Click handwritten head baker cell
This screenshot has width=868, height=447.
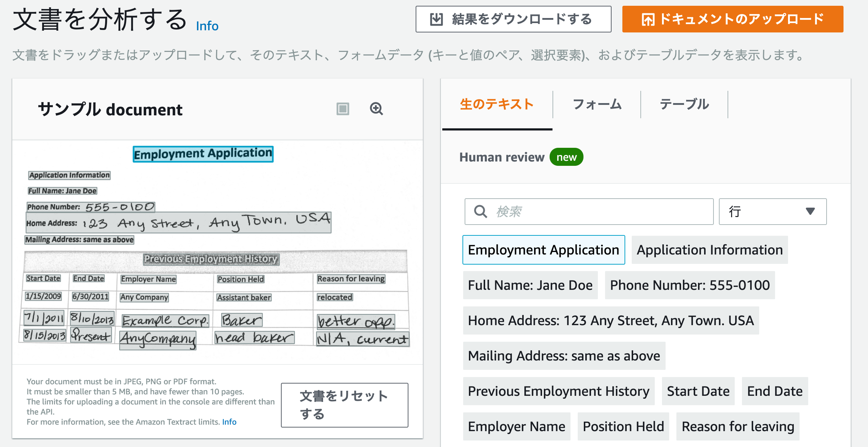[254, 338]
